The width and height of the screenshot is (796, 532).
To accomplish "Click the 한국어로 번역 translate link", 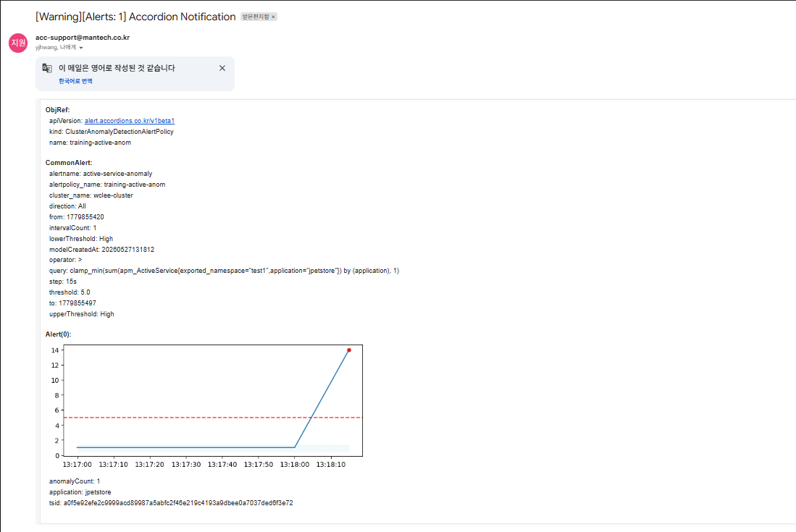I will 75,81.
